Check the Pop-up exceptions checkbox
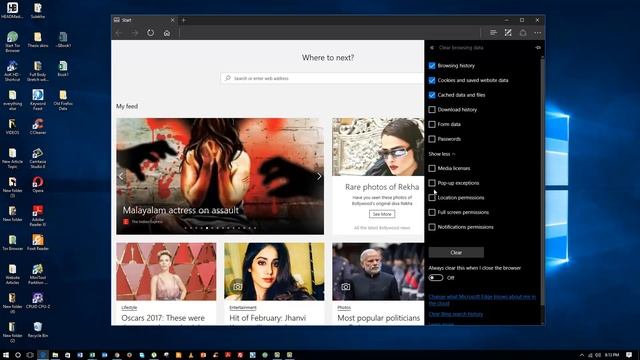Image resolution: width=640 pixels, height=360 pixels. click(x=432, y=183)
